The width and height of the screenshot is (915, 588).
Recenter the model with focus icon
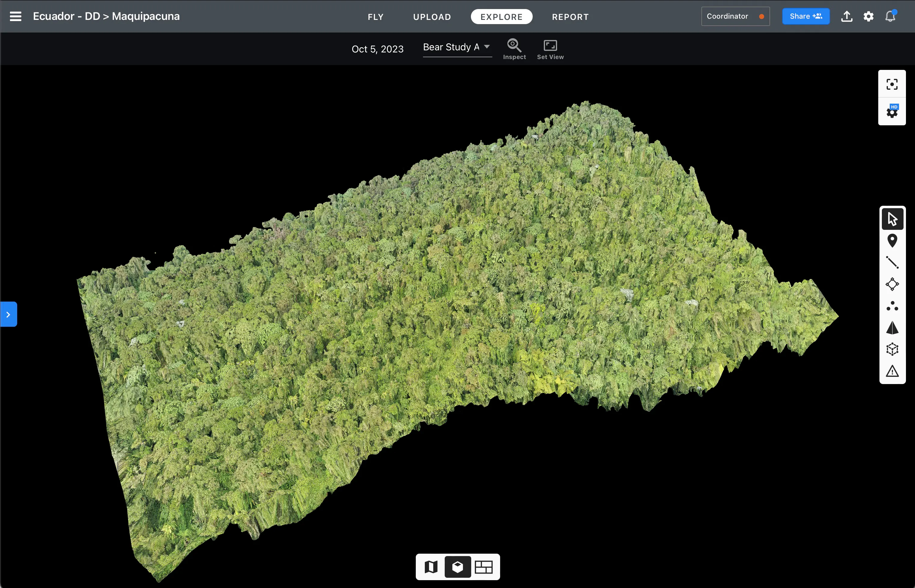click(x=892, y=84)
